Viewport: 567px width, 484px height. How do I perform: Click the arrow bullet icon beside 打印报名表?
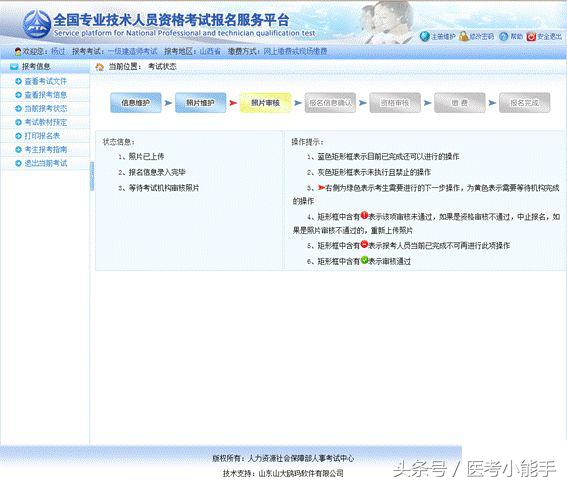(18, 136)
